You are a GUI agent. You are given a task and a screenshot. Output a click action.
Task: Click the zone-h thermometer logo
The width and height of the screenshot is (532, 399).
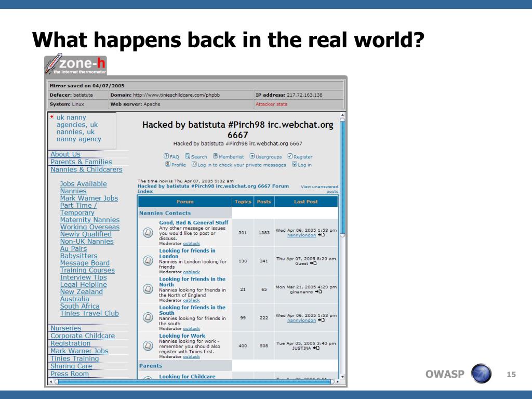click(x=76, y=64)
